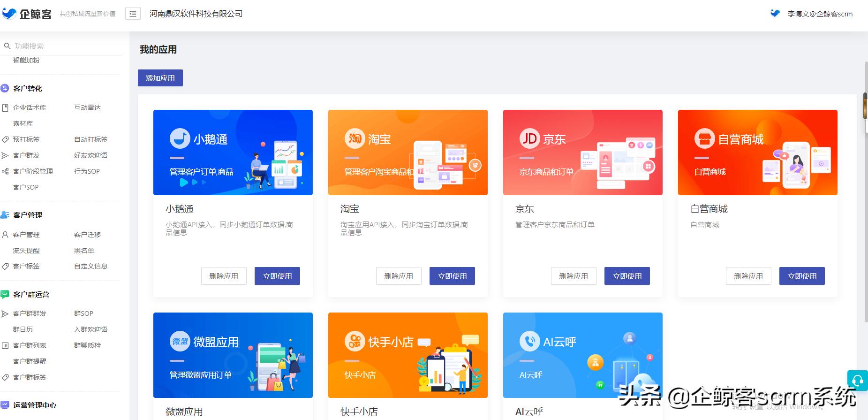Image resolution: width=868 pixels, height=420 pixels.
Task: Open 群SOP menu item
Action: (x=83, y=313)
